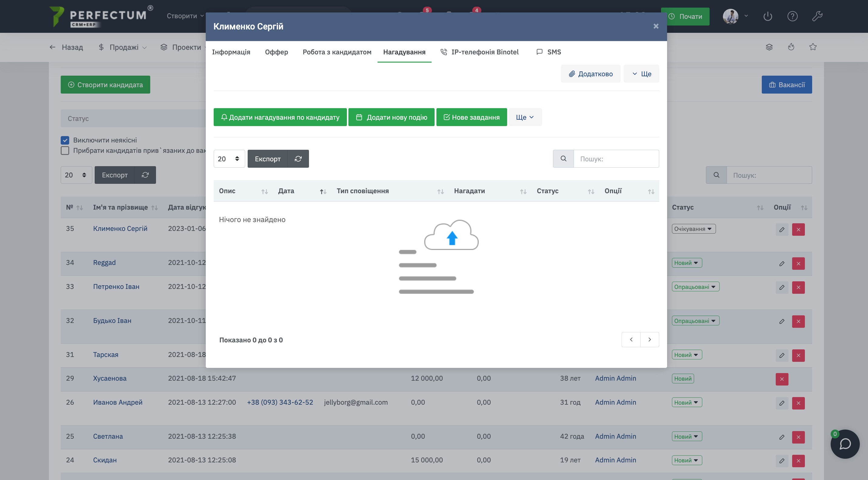Open the Інформація tab
Screen dimensions: 868x480
(231, 52)
